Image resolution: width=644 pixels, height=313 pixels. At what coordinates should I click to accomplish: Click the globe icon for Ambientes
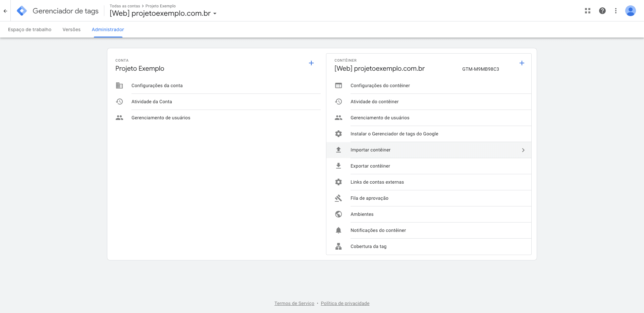coord(338,214)
